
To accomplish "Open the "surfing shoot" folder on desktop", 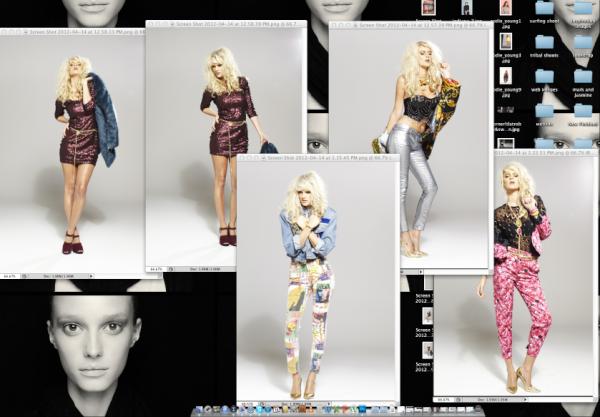I will [544, 8].
